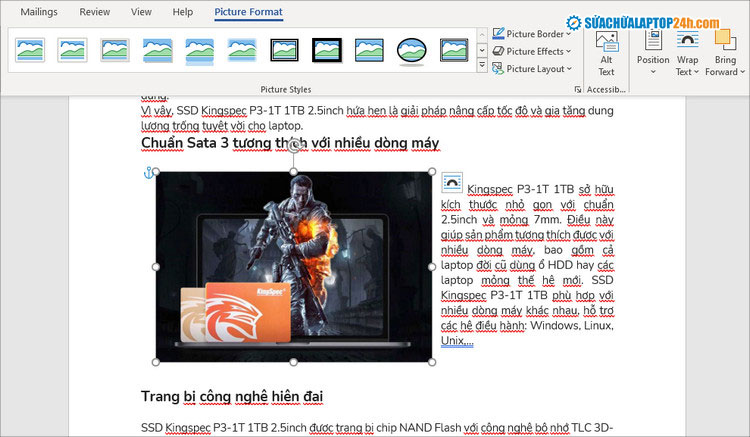Screen dimensions: 750x437
Task: Apply the ninth picture style, Simple Frame Black
Action: tap(369, 50)
